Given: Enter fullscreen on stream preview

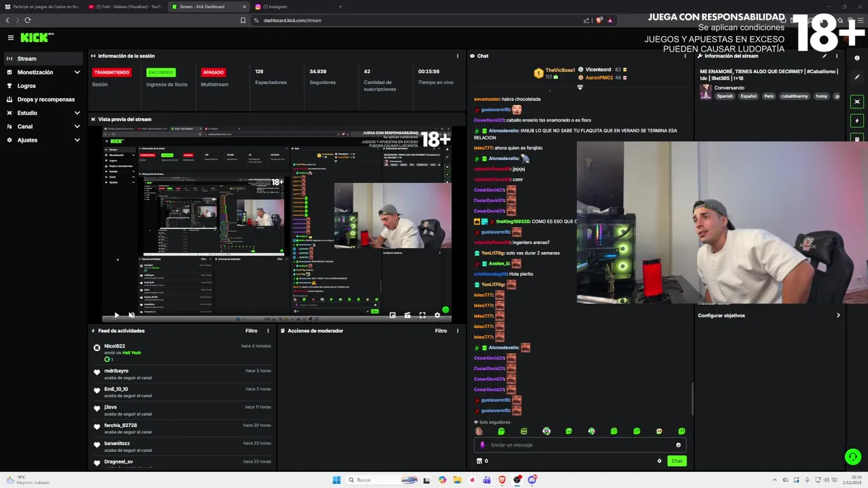Looking at the screenshot, I should (x=422, y=315).
